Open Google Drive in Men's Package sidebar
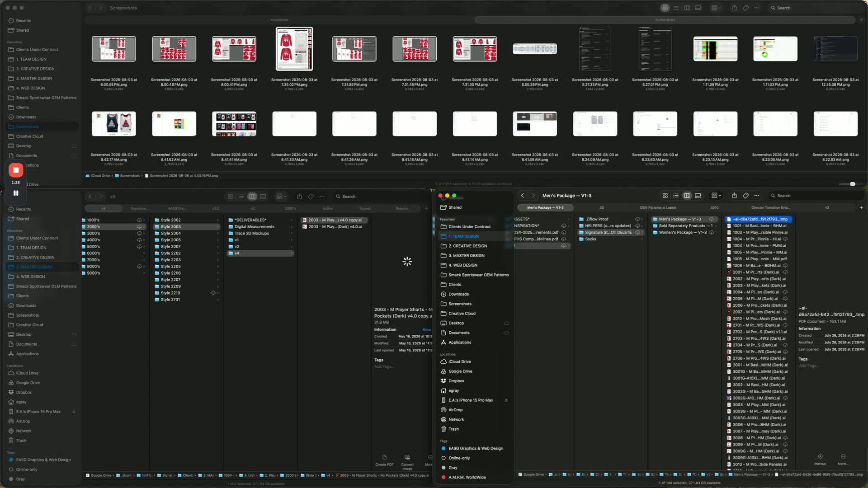Screen dimensions: 868x488 point(460,371)
